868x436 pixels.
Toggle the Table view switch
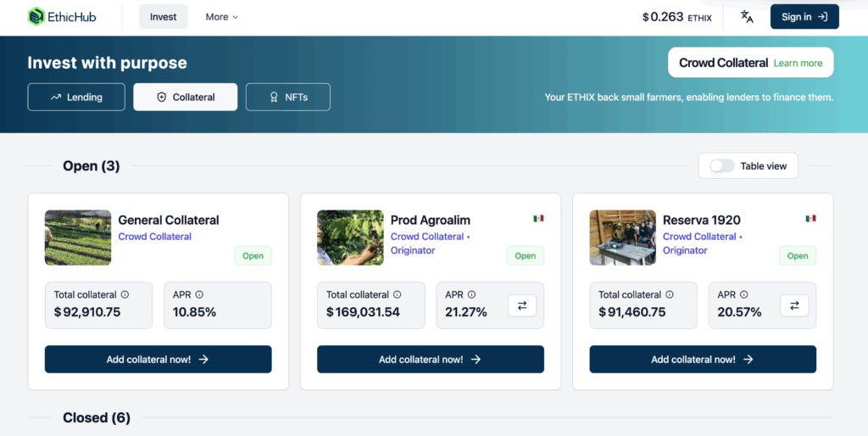722,166
